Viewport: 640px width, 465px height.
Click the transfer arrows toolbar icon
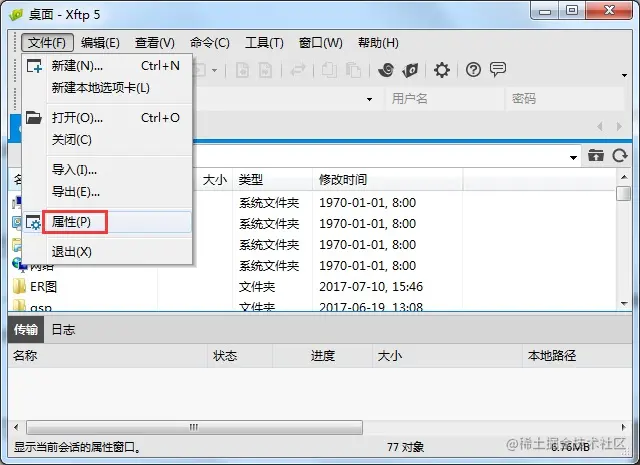click(298, 70)
